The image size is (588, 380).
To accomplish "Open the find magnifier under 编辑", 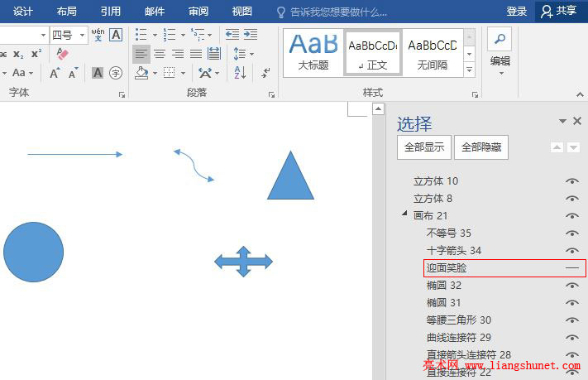I will (x=500, y=39).
